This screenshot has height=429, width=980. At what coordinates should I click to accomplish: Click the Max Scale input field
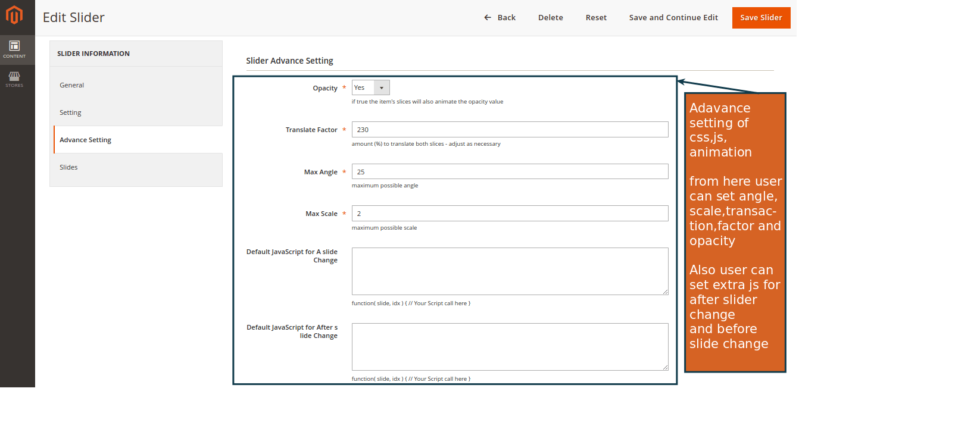pyautogui.click(x=510, y=214)
